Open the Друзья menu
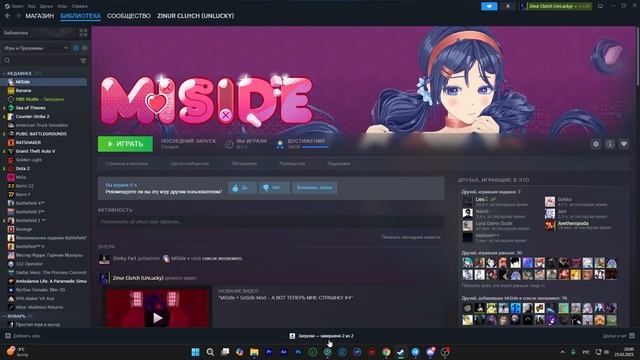Image resolution: width=640 pixels, height=360 pixels. tap(46, 6)
